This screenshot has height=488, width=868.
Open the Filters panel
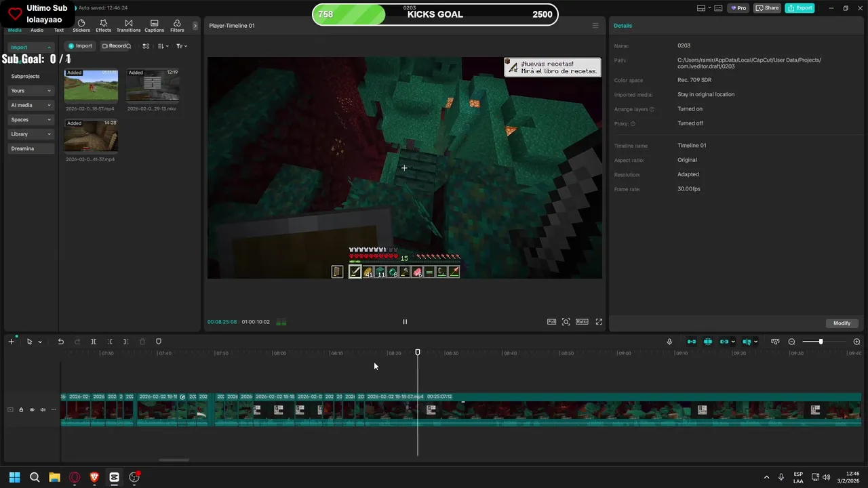pos(177,26)
